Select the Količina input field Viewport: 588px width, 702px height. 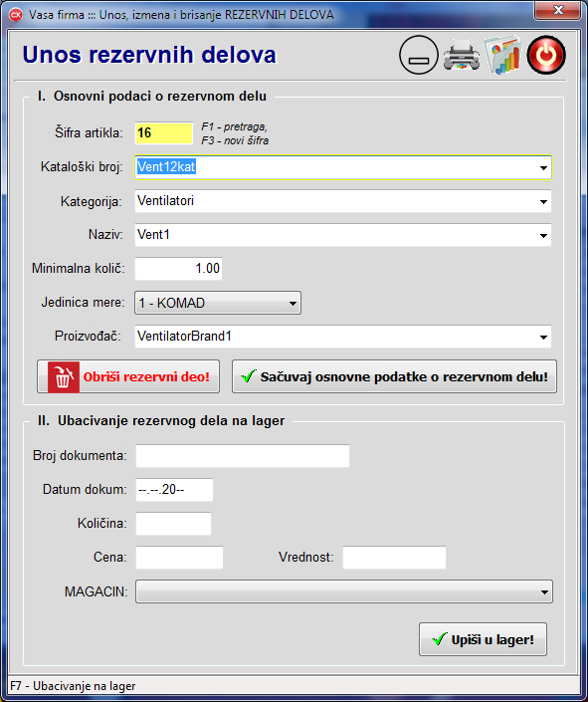[174, 524]
